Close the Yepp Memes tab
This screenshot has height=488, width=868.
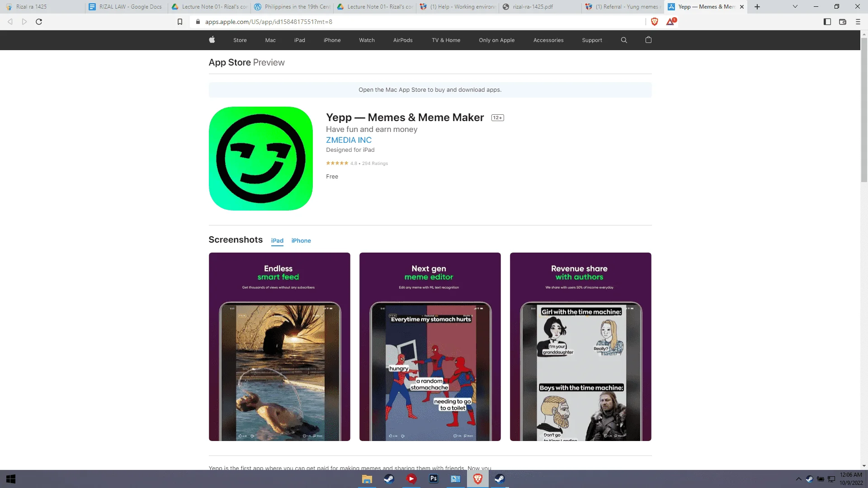point(742,7)
